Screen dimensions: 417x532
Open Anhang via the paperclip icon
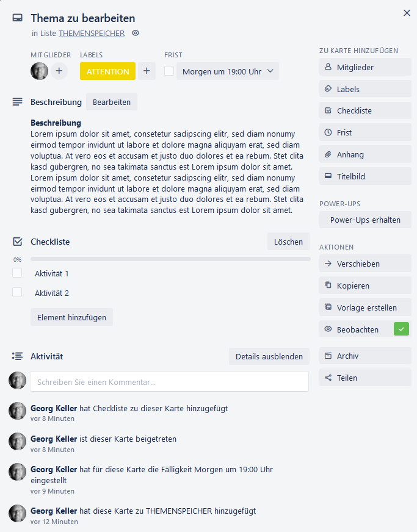coord(328,155)
